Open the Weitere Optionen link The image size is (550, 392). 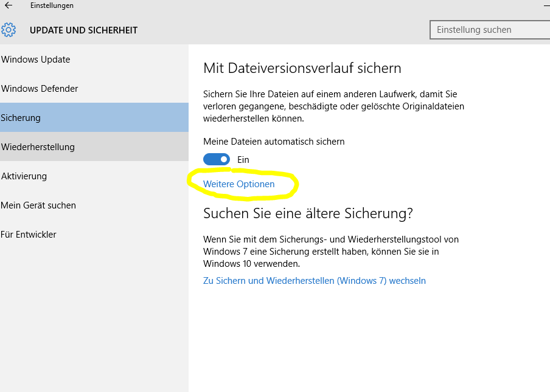click(239, 184)
